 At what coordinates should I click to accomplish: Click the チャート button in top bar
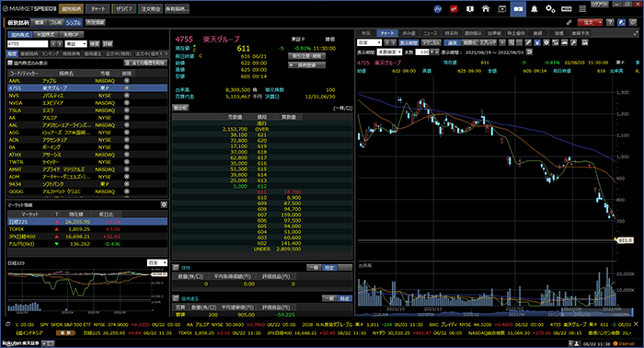click(98, 8)
